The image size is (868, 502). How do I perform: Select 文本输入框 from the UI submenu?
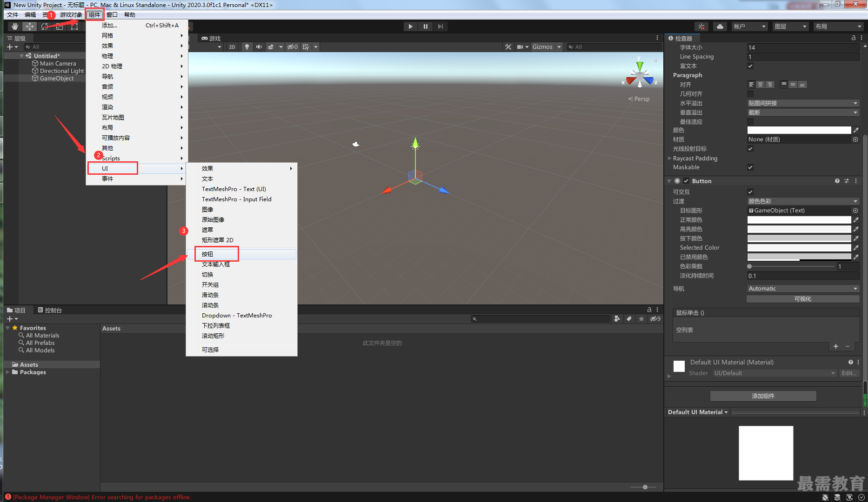pos(241,264)
